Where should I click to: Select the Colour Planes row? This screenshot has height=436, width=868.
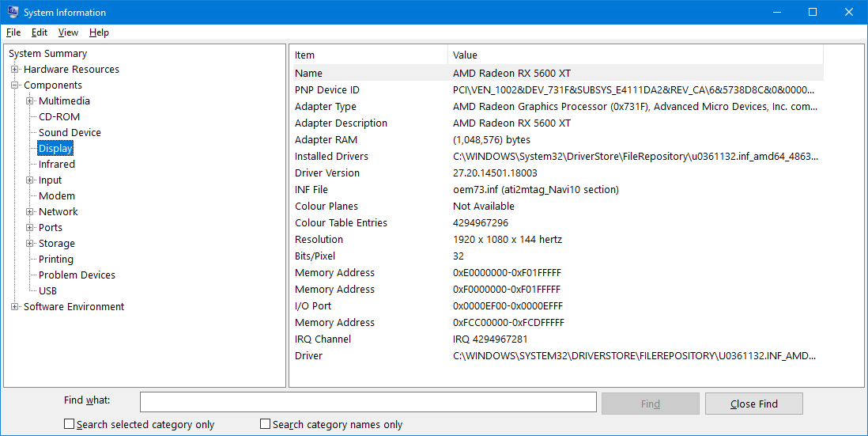pyautogui.click(x=558, y=206)
